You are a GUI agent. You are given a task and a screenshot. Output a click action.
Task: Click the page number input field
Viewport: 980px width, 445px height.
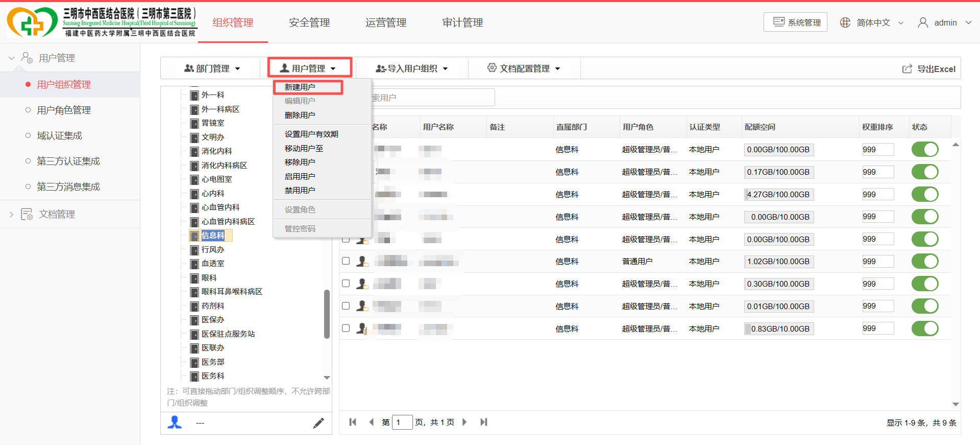[402, 422]
